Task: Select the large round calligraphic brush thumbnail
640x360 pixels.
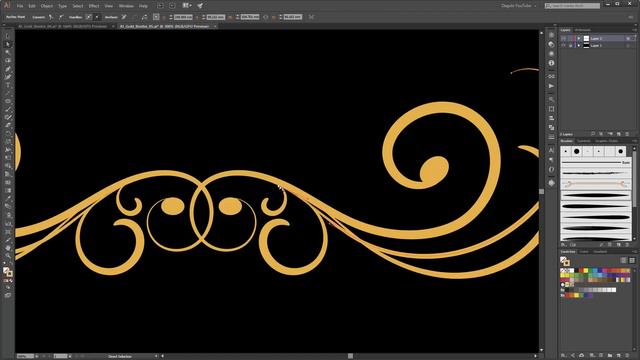Action: pyautogui.click(x=576, y=151)
